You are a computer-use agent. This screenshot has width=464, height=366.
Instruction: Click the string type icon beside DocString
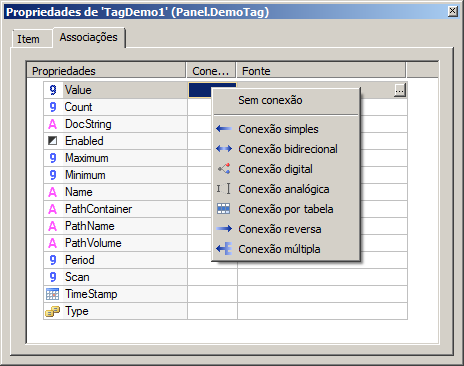[53, 124]
